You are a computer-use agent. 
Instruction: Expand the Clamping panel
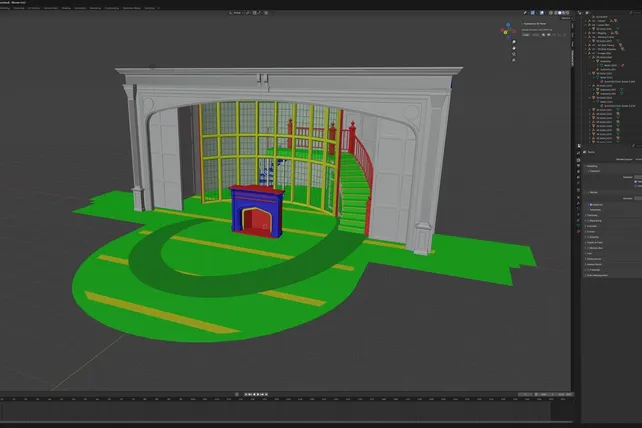[x=592, y=215]
